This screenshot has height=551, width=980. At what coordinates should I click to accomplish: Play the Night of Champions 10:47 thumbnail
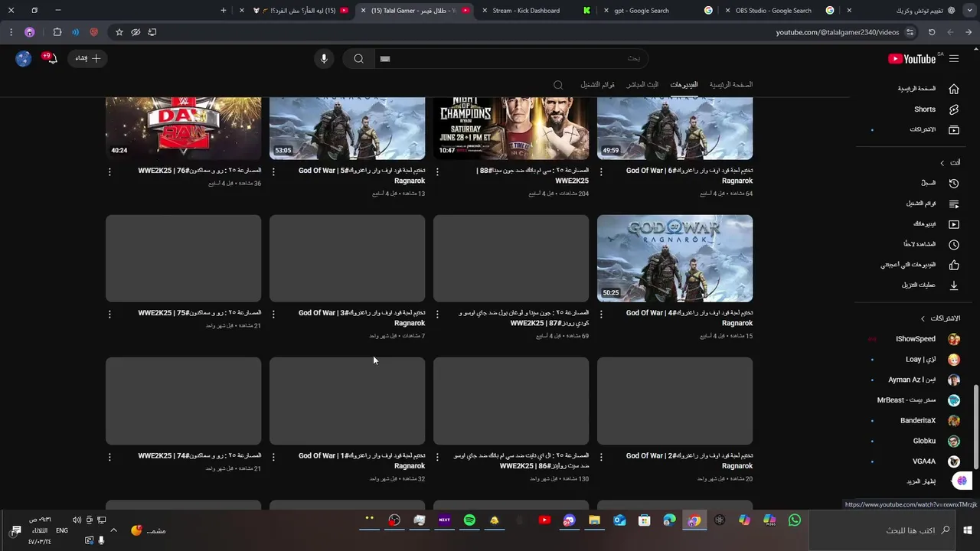click(x=511, y=128)
